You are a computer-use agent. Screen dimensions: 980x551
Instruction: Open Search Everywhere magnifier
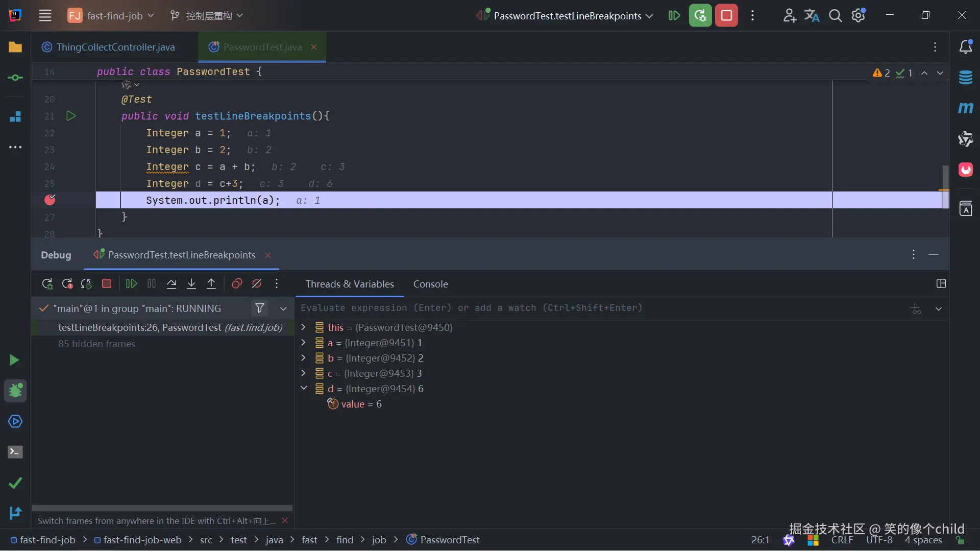tap(835, 16)
